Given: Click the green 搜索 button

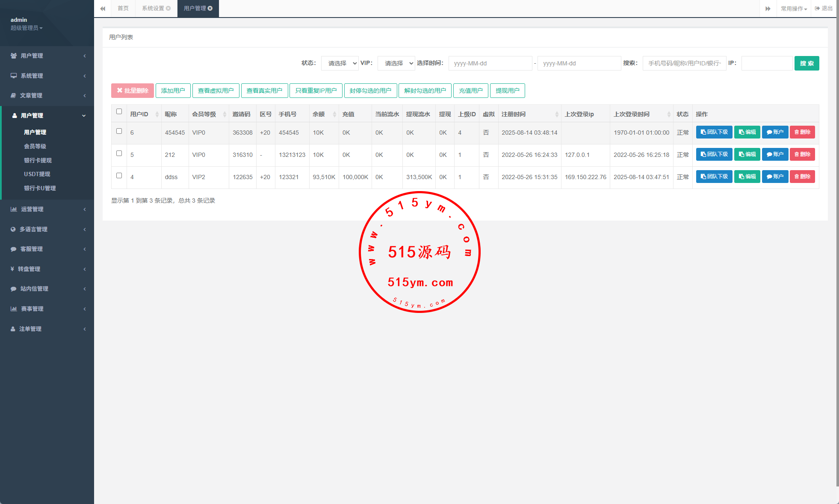Looking at the screenshot, I should [807, 63].
